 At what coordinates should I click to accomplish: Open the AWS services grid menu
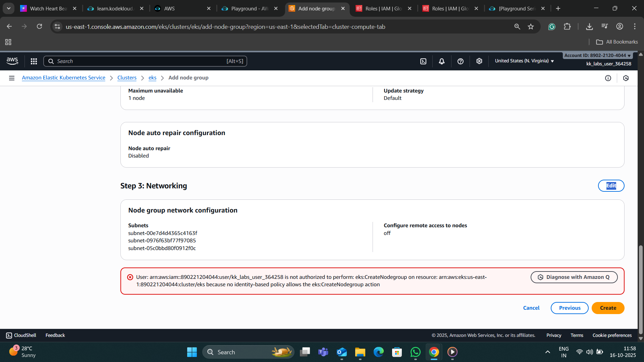34,61
